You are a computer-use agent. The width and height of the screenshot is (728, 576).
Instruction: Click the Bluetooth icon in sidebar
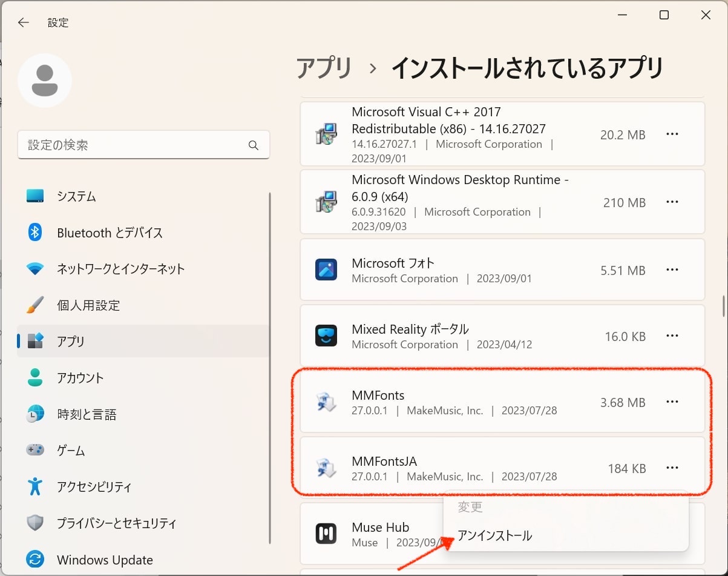35,233
